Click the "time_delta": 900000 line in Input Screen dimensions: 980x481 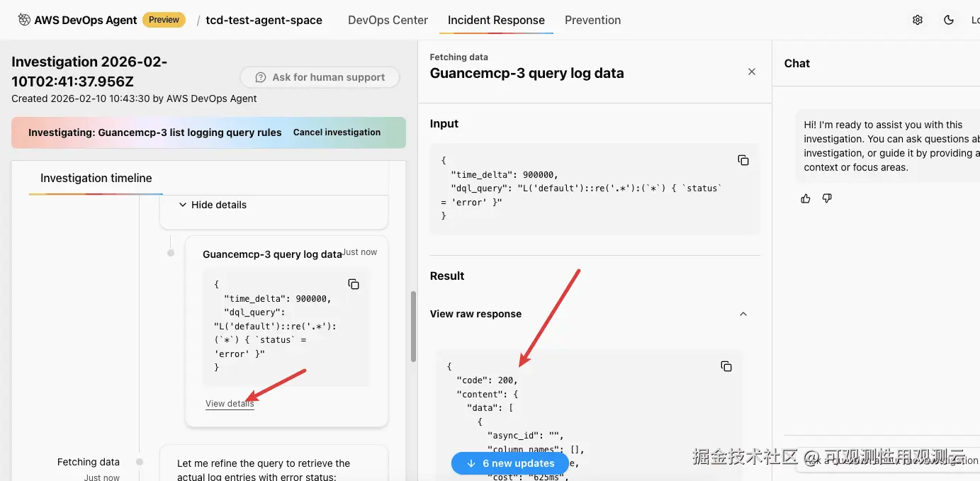point(505,175)
